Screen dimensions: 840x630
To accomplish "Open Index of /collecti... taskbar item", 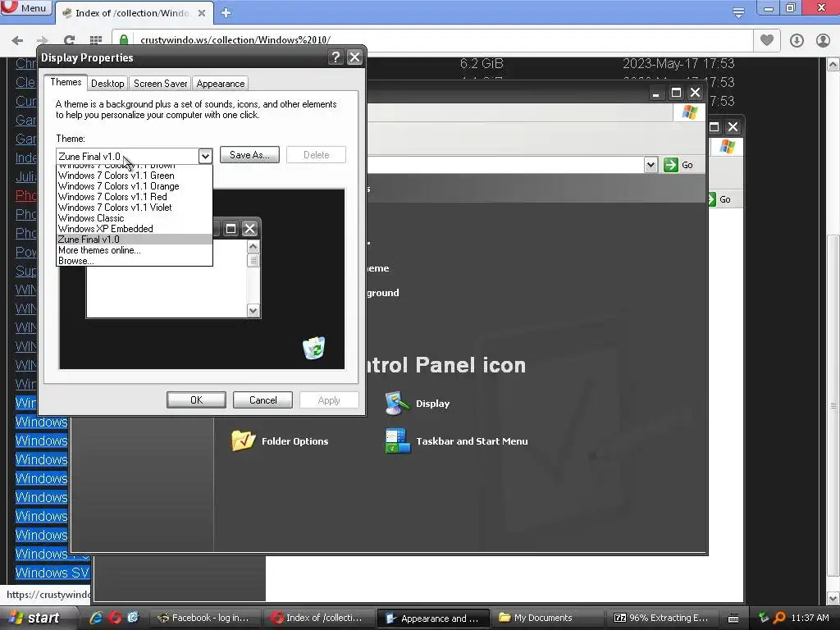I will point(317,618).
